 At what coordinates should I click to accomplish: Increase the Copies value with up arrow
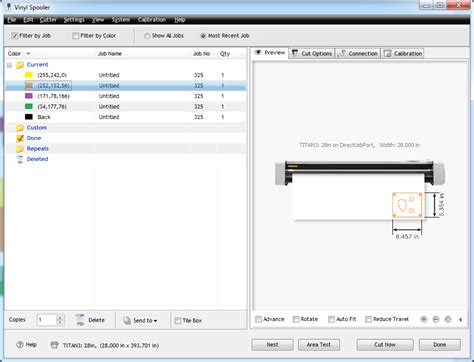(60, 317)
